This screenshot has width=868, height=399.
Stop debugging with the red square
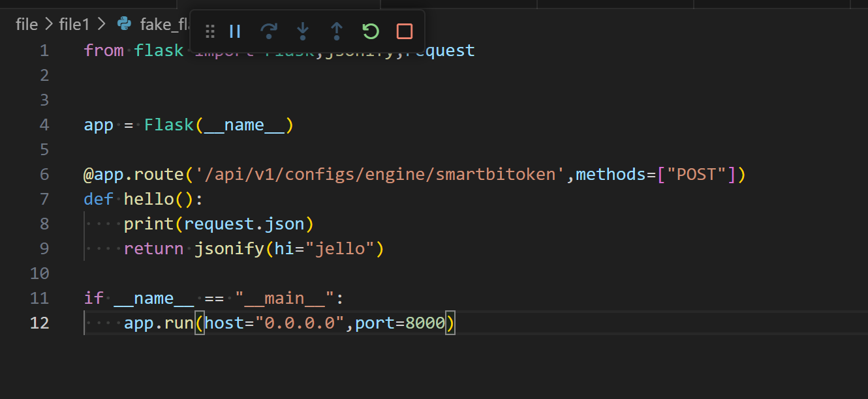click(x=405, y=31)
